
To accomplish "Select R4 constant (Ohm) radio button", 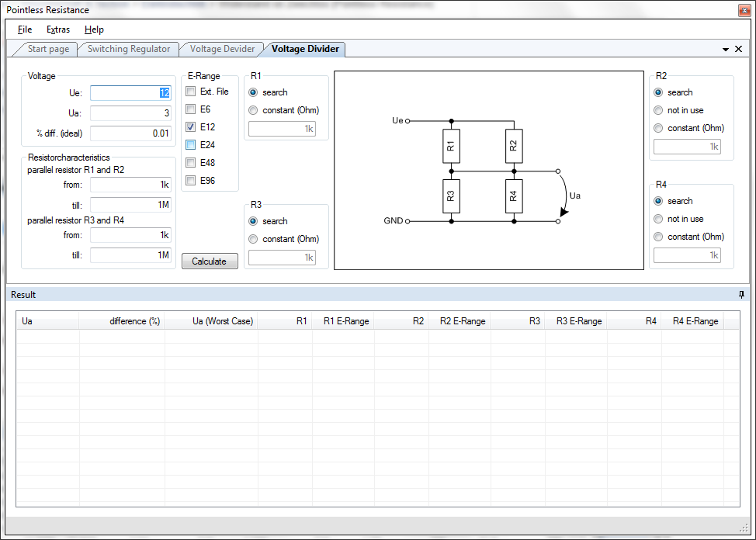I will [658, 237].
